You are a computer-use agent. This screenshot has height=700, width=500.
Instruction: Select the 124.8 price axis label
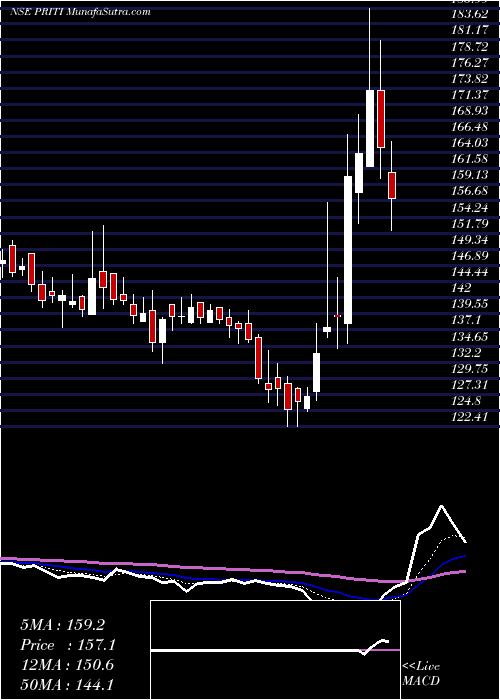(466, 401)
